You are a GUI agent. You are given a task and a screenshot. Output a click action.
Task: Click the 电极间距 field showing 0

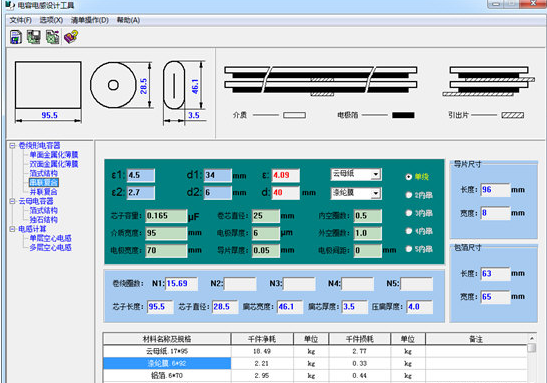pyautogui.click(x=368, y=250)
